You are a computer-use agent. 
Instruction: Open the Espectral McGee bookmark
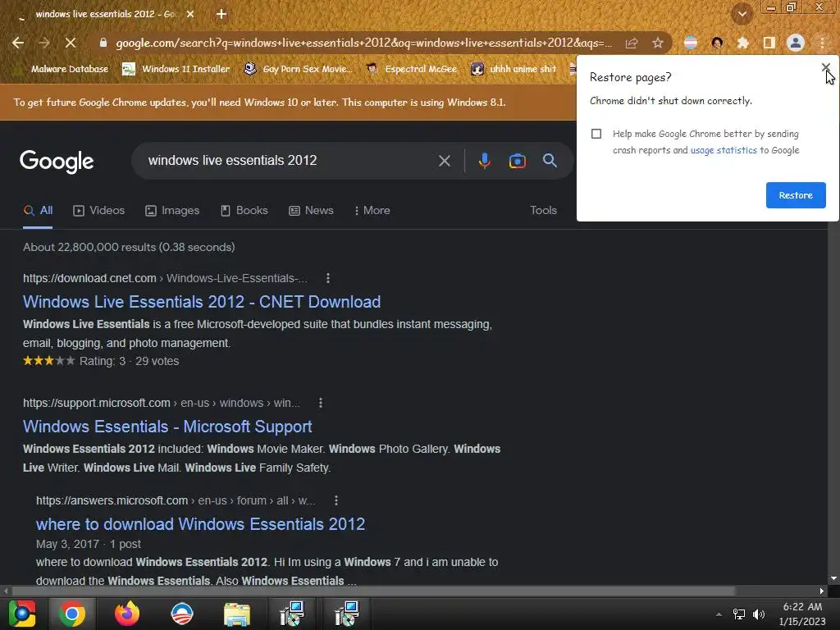[412, 69]
